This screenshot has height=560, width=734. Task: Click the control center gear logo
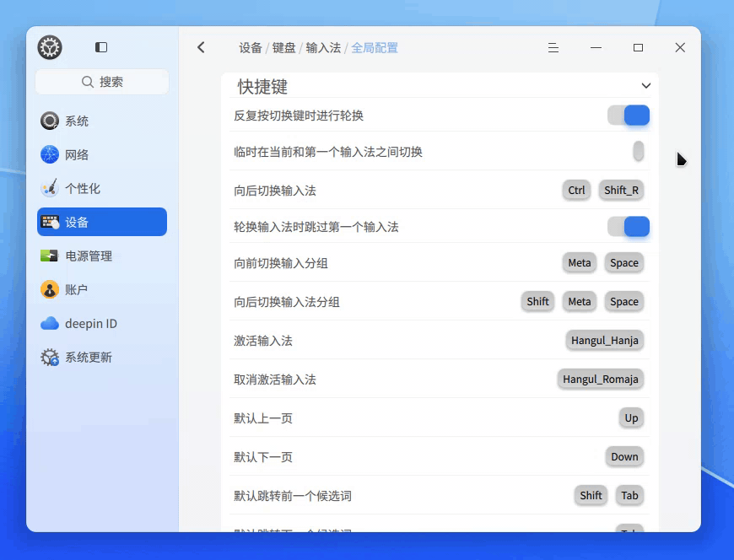coord(50,47)
